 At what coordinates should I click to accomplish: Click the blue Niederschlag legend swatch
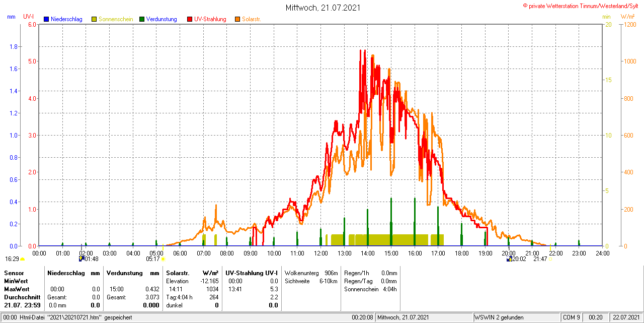(46, 19)
